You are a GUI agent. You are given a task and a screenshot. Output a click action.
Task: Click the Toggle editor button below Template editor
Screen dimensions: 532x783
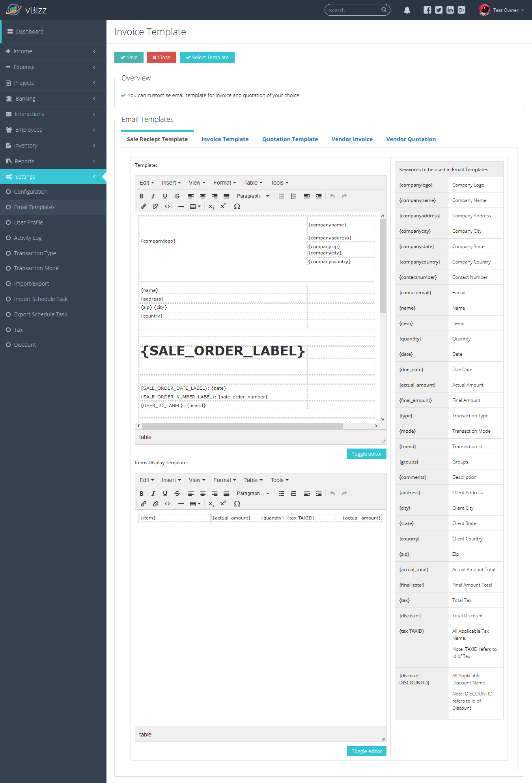(366, 454)
